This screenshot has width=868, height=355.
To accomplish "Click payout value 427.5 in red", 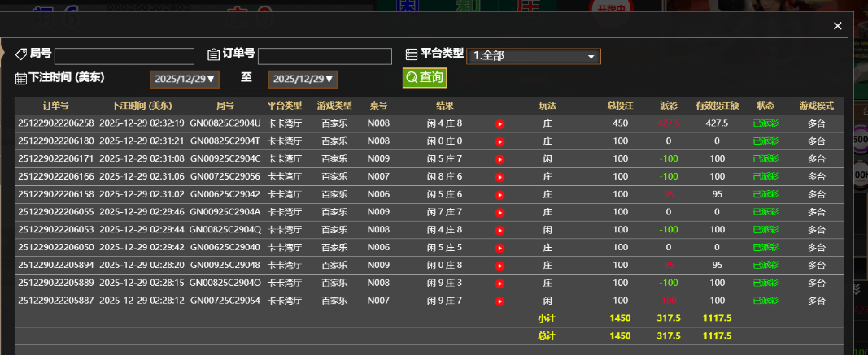I will [669, 123].
